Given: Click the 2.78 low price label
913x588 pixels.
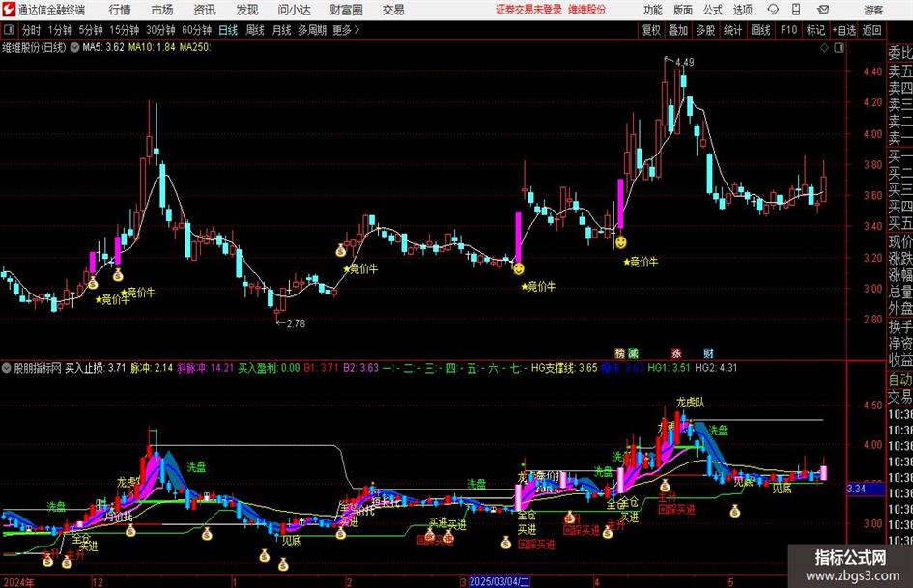Looking at the screenshot, I should click(x=296, y=323).
